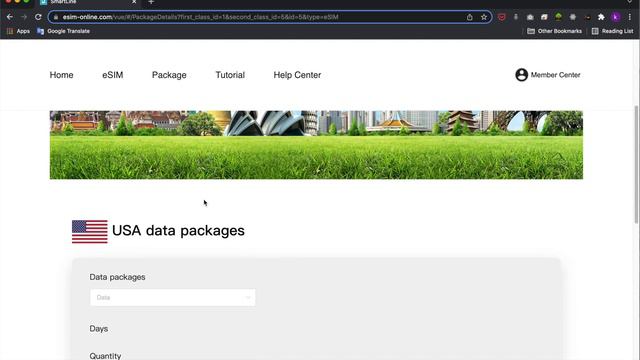Open the eSIM menu item
The width and height of the screenshot is (640, 360).
(x=113, y=75)
